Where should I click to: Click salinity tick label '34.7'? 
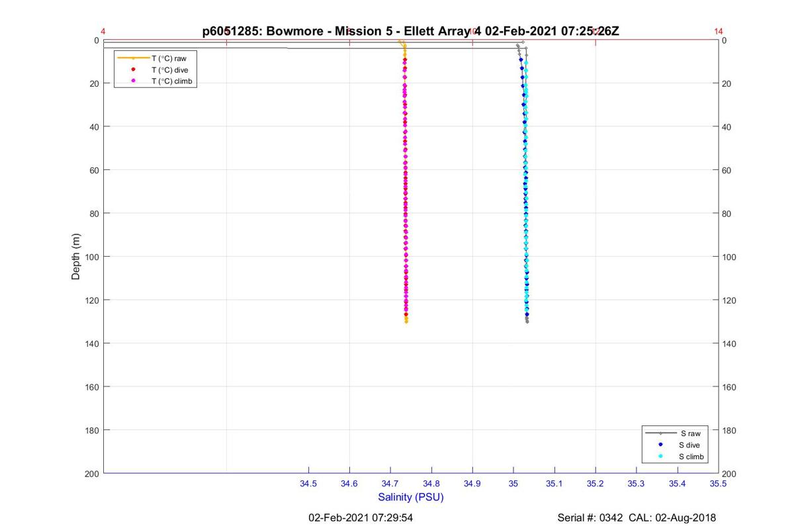pyautogui.click(x=390, y=484)
